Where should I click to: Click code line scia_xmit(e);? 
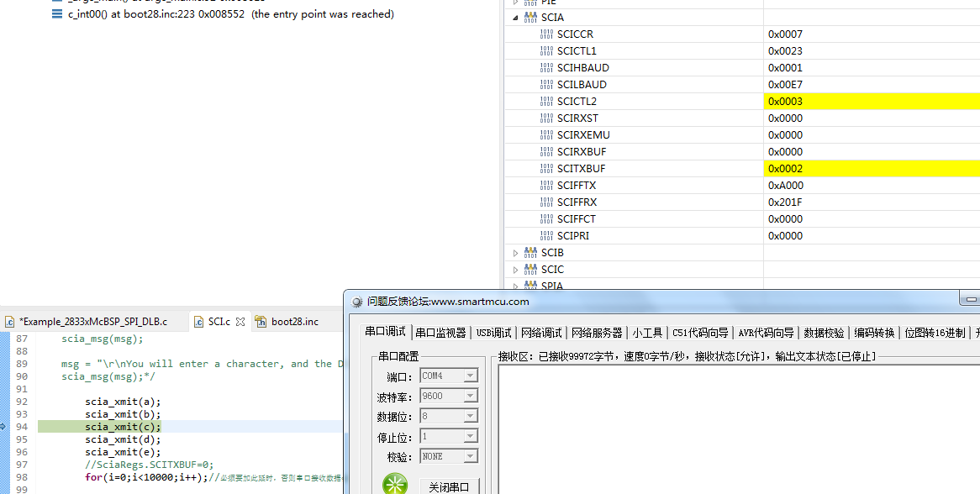pos(123,452)
